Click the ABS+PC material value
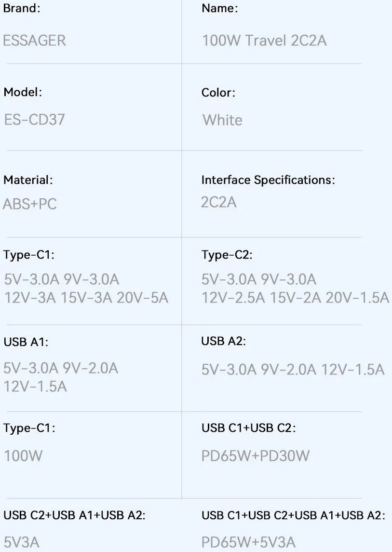 [30, 204]
